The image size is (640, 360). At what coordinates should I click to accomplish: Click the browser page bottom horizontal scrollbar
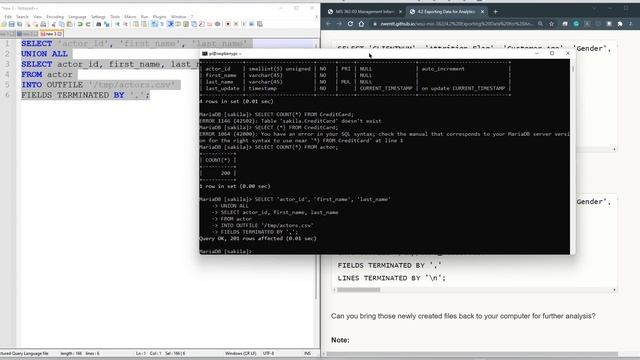pyautogui.click(x=472, y=354)
